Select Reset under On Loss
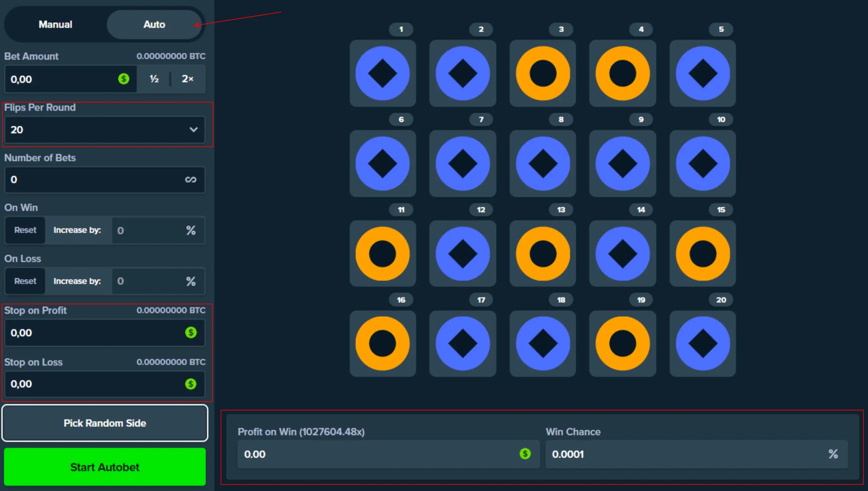868x491 pixels. (x=25, y=281)
